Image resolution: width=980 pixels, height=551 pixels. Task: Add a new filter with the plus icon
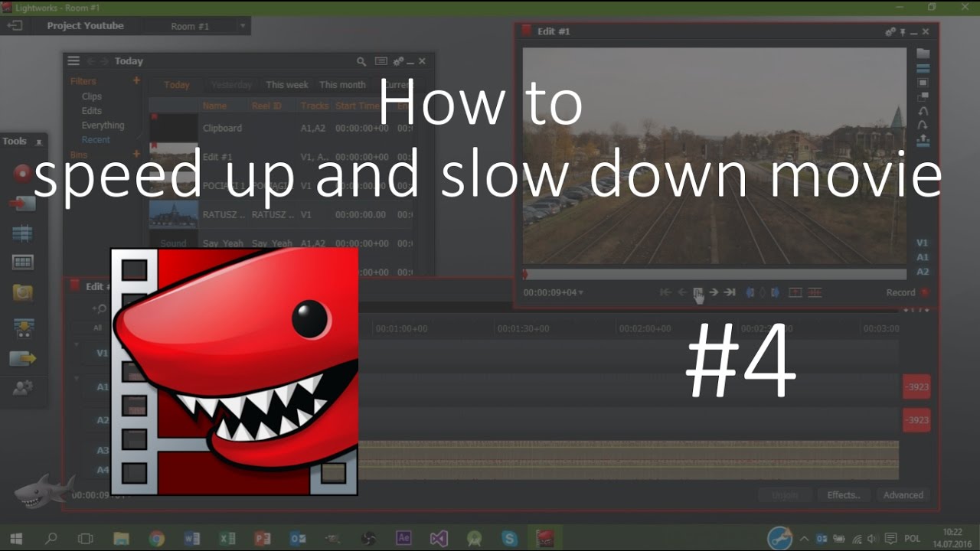click(x=137, y=80)
